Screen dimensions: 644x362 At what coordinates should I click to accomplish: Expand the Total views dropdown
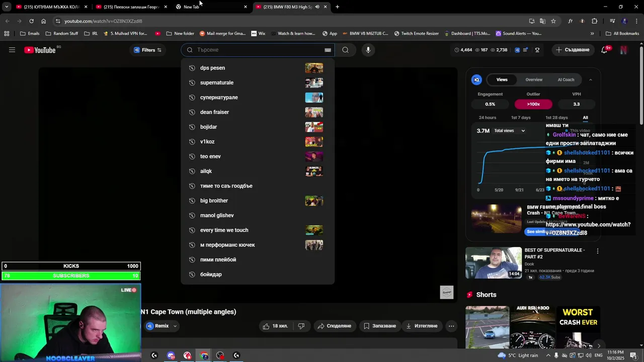(509, 131)
